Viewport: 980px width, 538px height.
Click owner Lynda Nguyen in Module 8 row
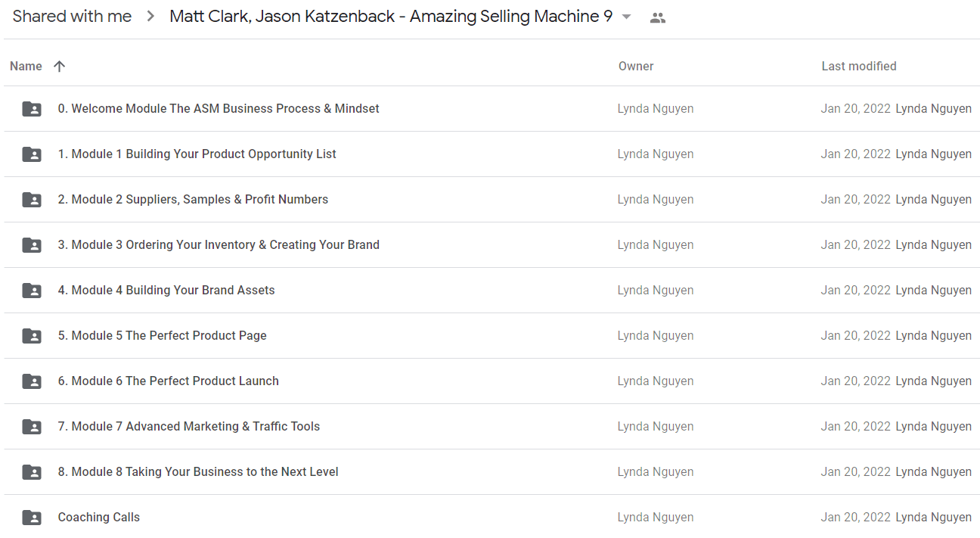(656, 472)
